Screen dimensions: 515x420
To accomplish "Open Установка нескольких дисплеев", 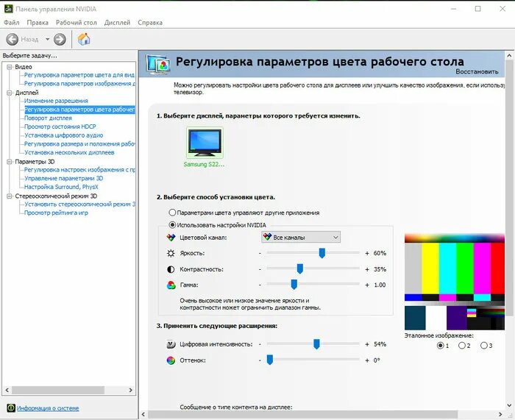I will 69,152.
